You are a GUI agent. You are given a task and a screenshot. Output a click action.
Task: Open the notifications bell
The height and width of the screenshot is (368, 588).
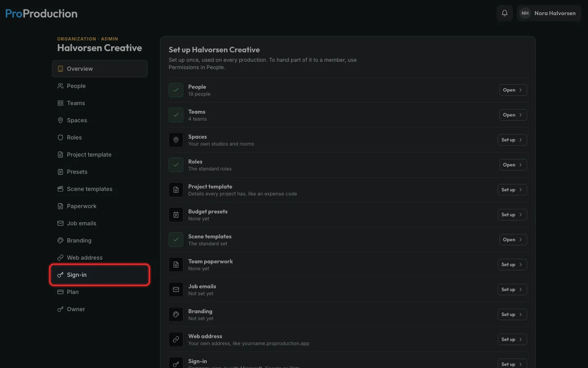(x=505, y=13)
